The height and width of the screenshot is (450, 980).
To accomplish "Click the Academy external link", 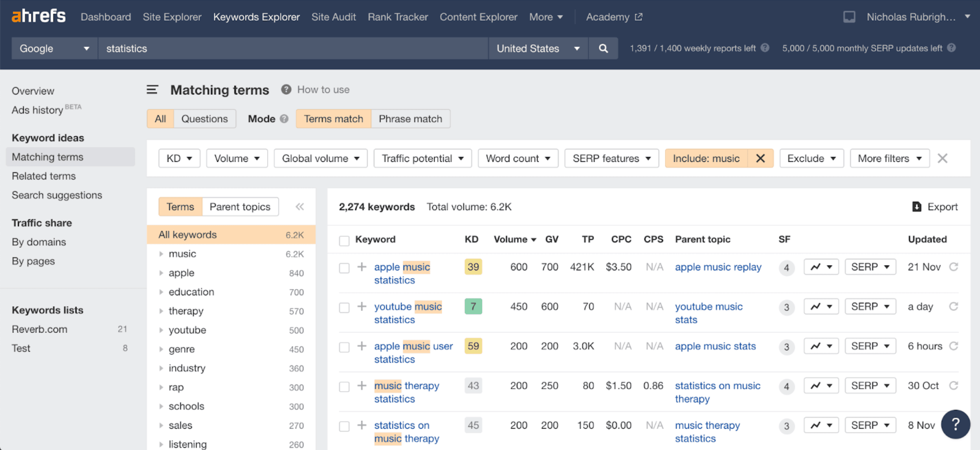I will click(614, 17).
